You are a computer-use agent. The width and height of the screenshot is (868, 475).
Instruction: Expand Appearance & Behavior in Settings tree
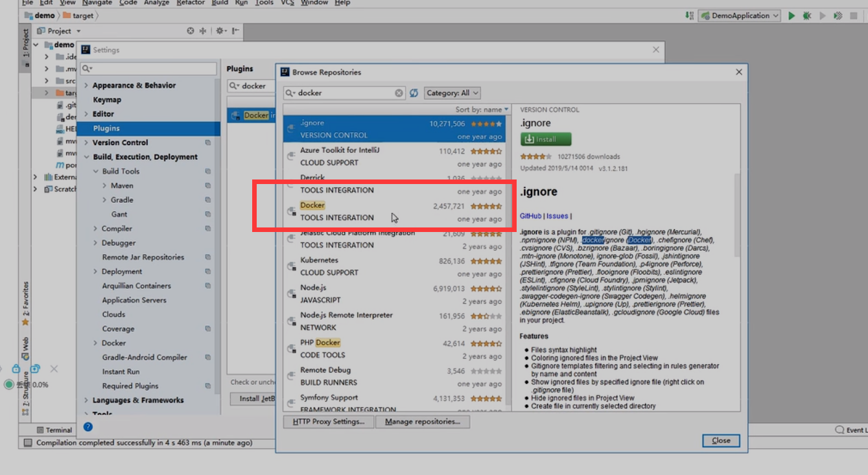(86, 85)
